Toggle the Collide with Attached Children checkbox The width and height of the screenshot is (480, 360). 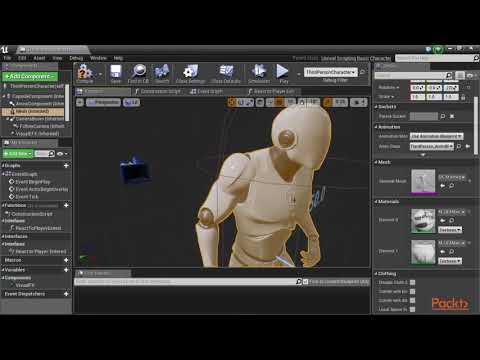412,300
